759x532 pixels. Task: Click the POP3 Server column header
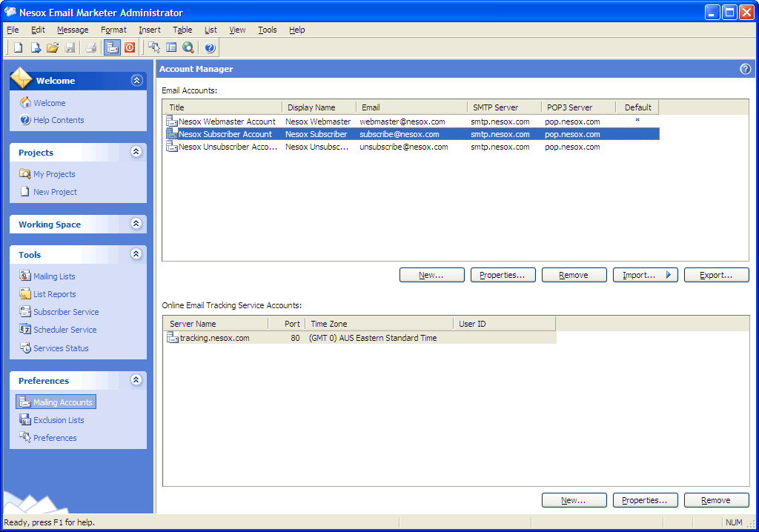pos(578,107)
